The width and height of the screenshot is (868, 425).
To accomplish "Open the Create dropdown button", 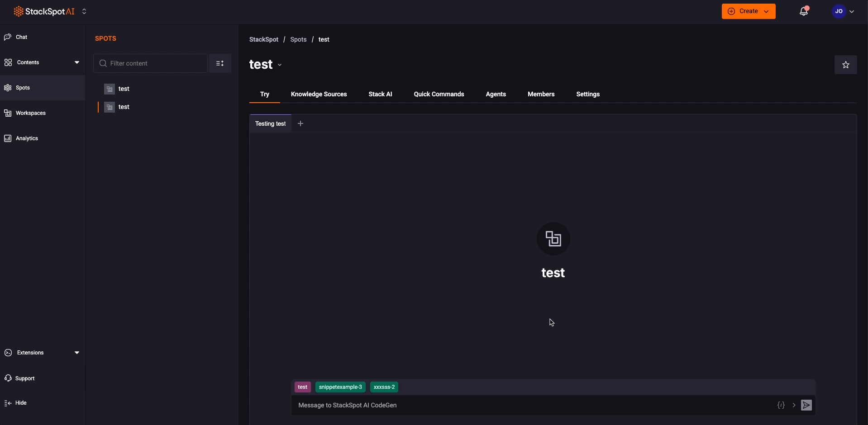I will (x=748, y=11).
